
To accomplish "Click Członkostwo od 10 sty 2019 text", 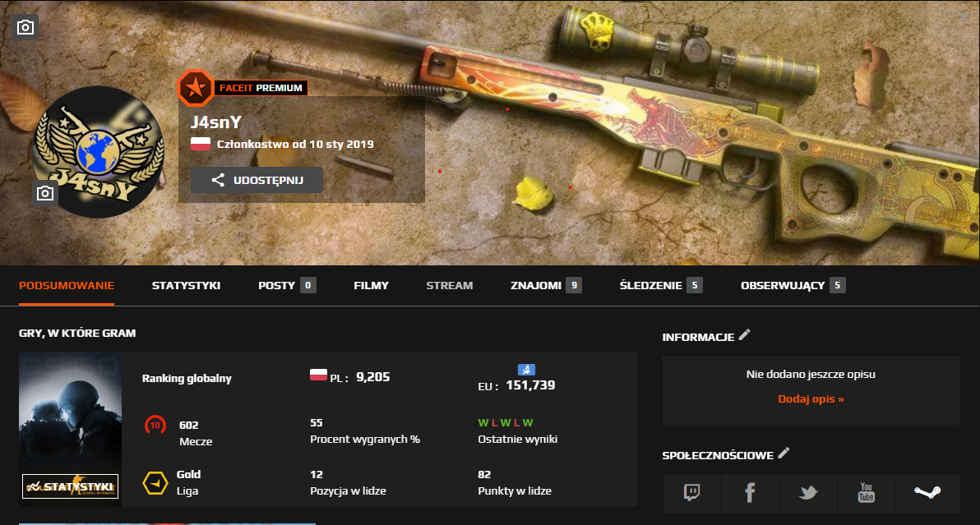I will click(x=295, y=145).
